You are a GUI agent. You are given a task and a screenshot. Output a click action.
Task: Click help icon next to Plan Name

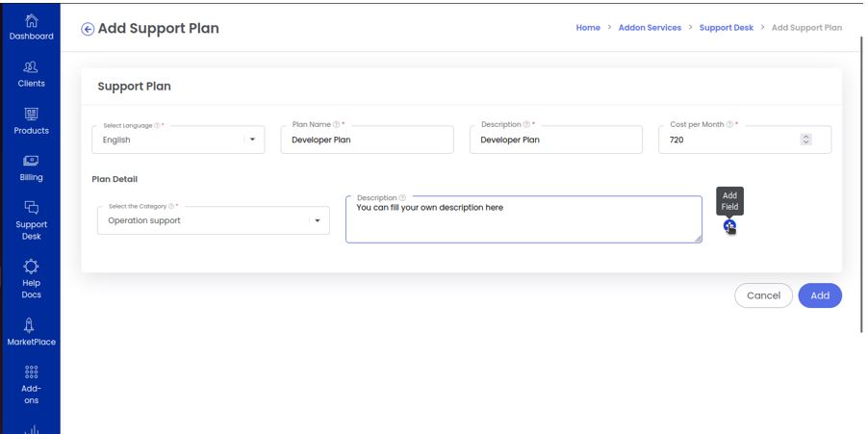pyautogui.click(x=336, y=124)
